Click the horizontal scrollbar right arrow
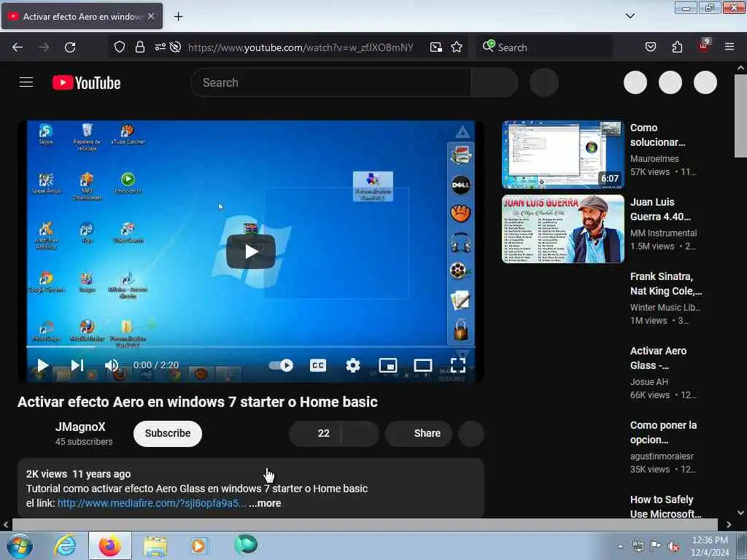747x560 pixels. 729,524
